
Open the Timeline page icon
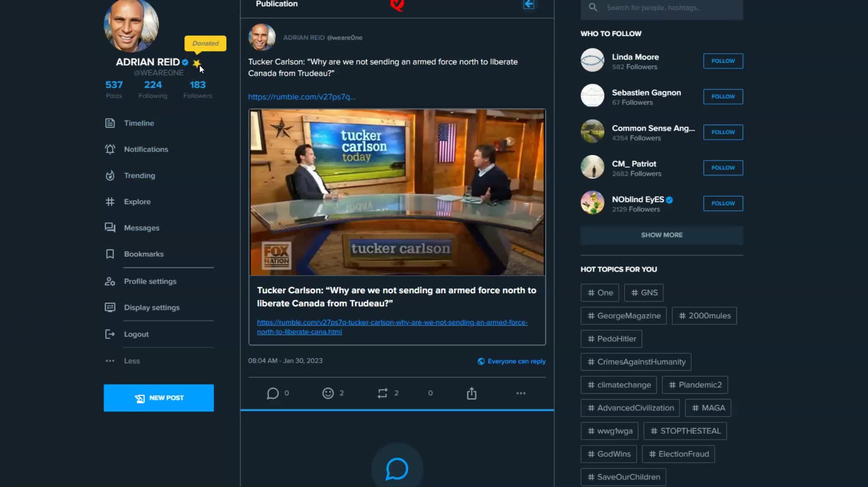click(110, 123)
